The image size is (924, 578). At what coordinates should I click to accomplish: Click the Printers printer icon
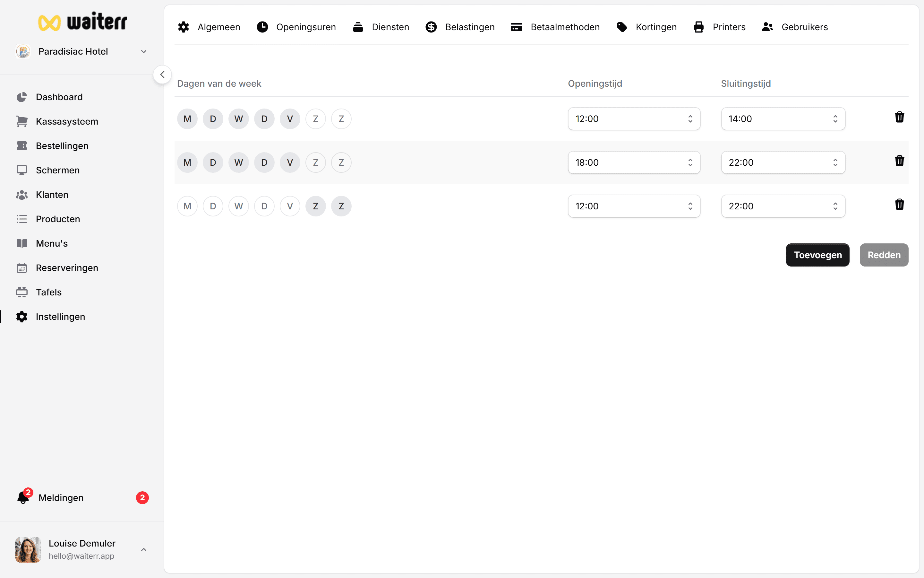[x=699, y=27]
